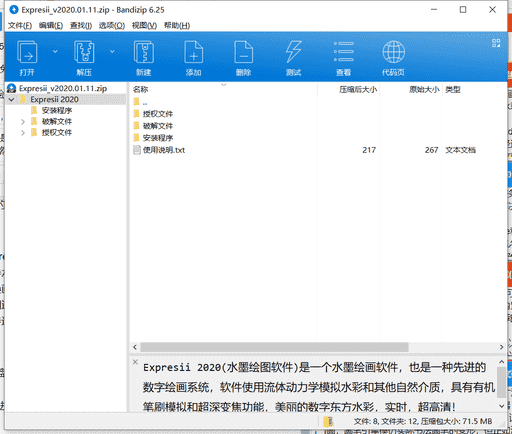Click the Code page globe icon
Screen dimensions: 512x434
393,52
